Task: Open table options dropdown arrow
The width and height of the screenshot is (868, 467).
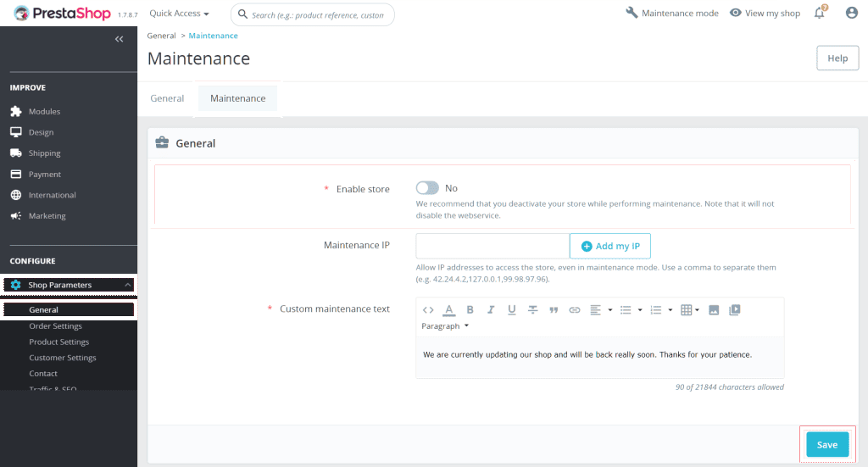Action: tap(697, 310)
